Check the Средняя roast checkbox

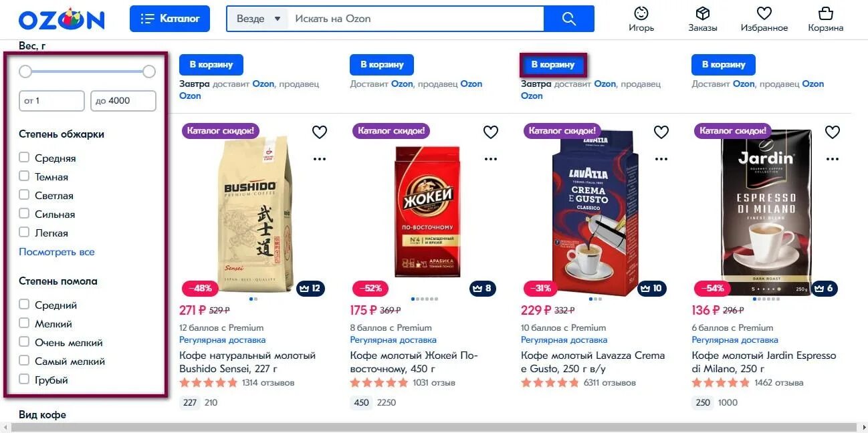[24, 158]
